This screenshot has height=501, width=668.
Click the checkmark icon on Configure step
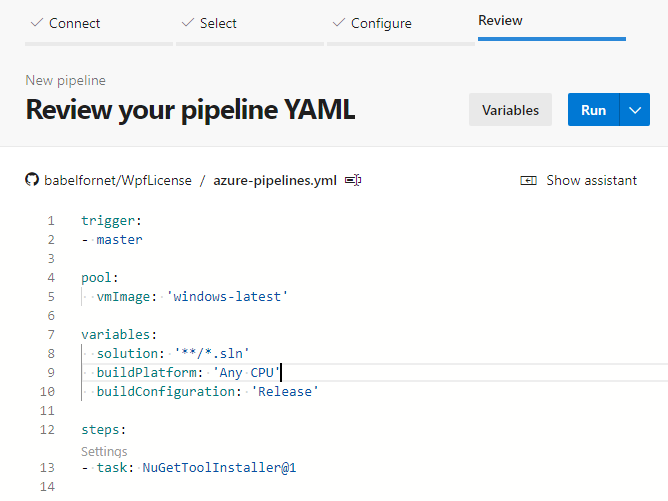coord(339,22)
